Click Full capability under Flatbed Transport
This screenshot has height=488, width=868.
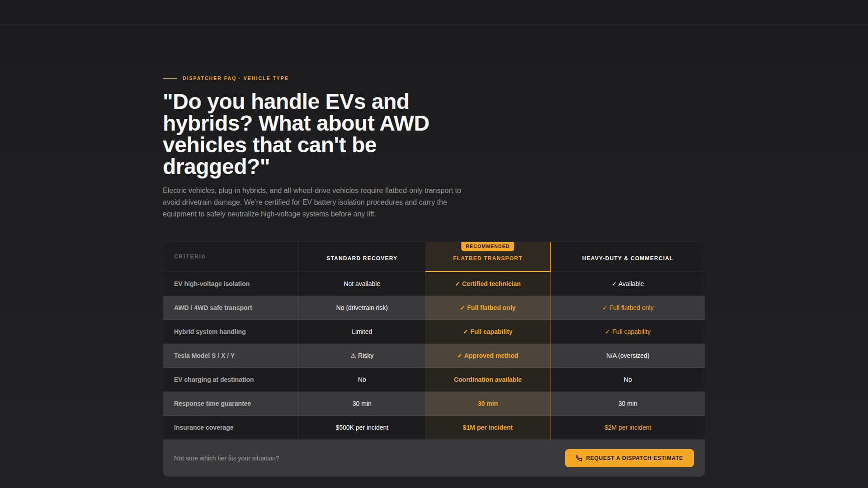tap(487, 332)
